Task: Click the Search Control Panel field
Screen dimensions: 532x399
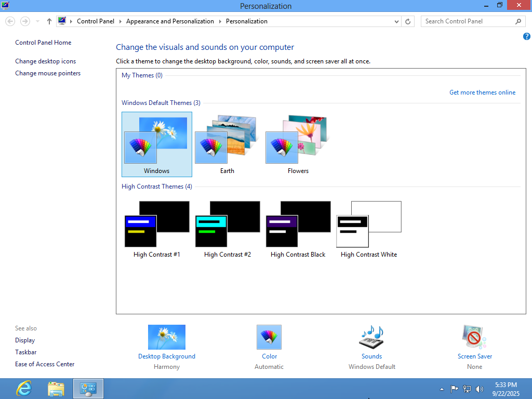Action: coord(468,21)
